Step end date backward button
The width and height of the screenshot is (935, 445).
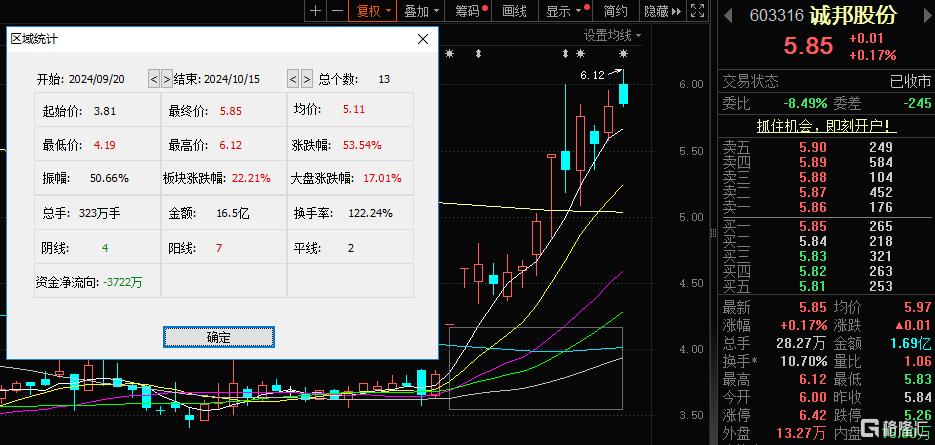293,79
